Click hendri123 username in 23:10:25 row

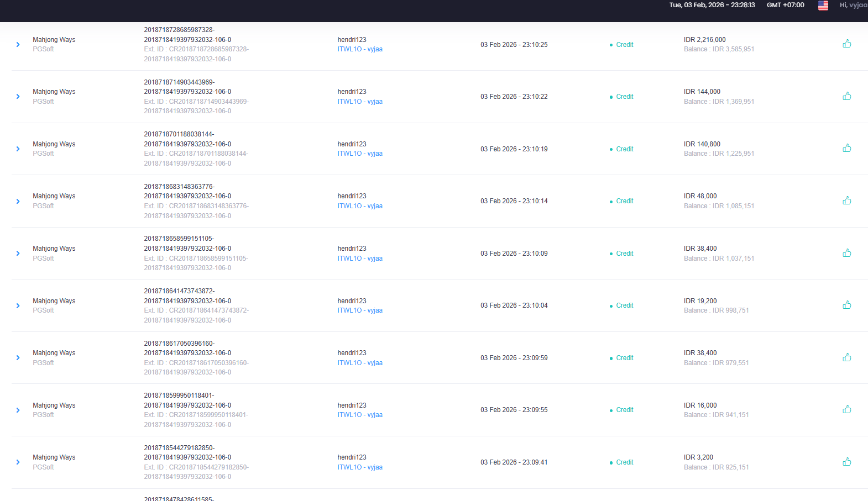[352, 40]
